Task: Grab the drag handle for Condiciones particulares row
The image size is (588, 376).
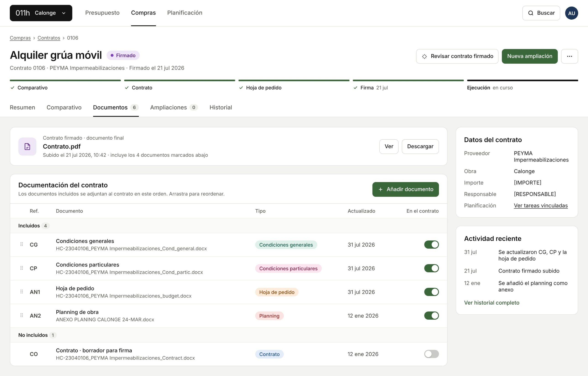Action: (21, 268)
